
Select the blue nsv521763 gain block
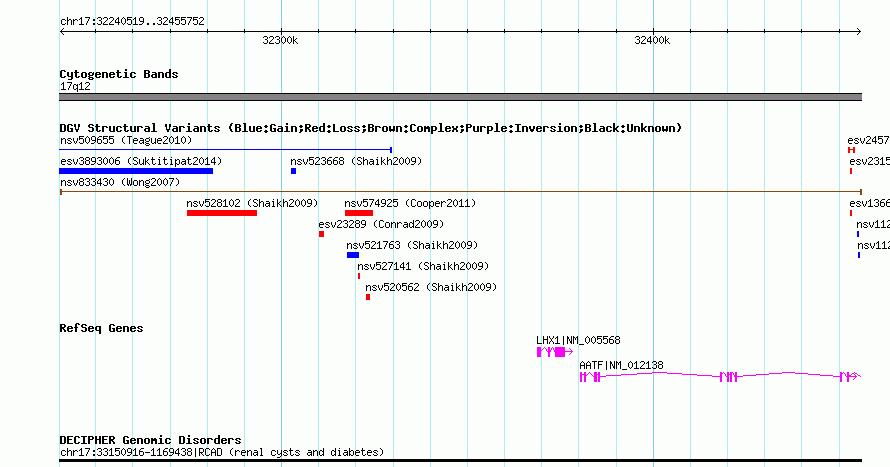(353, 255)
